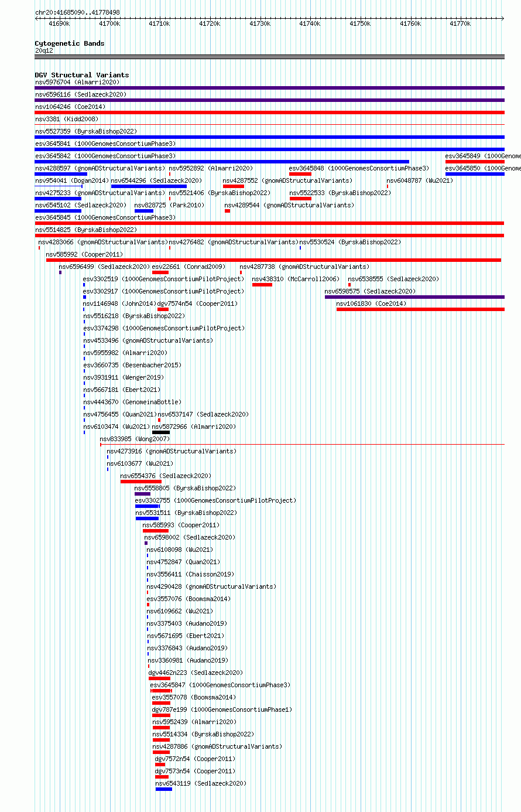Viewport: 521px width, 812px height.
Task: Open nsv4273916 (gnomADStructuralVariants) variant
Action: coord(172,451)
